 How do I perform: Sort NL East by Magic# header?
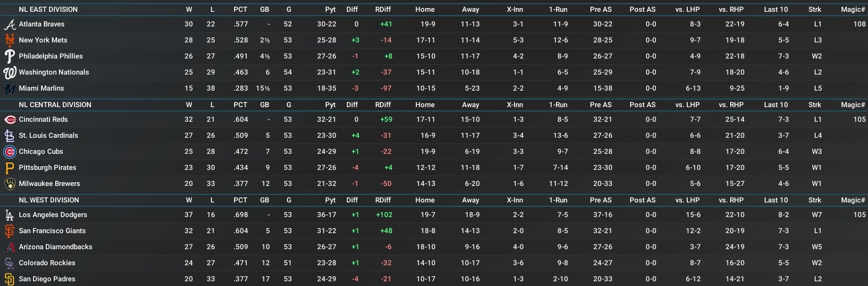click(853, 9)
